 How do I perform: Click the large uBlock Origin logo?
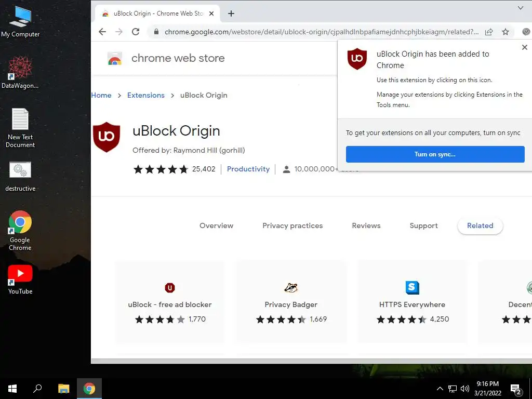tap(107, 137)
